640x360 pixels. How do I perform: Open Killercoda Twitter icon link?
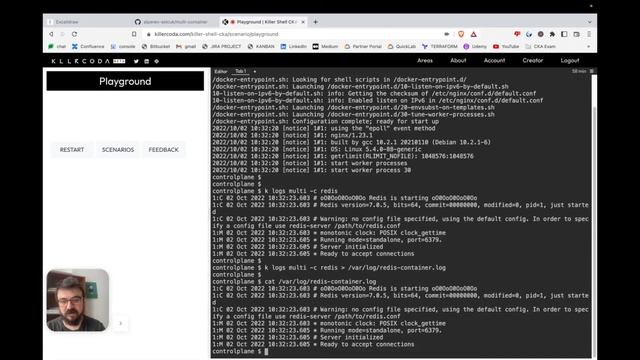136,61
